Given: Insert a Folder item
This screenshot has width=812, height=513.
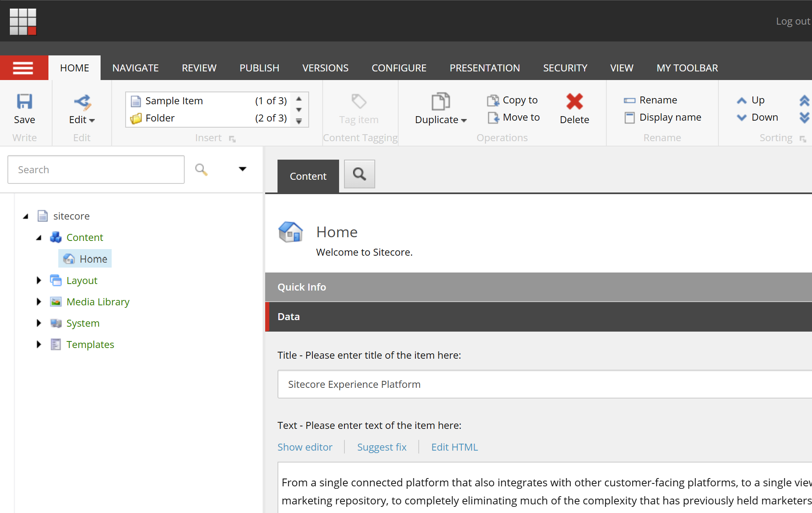Looking at the screenshot, I should pos(209,118).
